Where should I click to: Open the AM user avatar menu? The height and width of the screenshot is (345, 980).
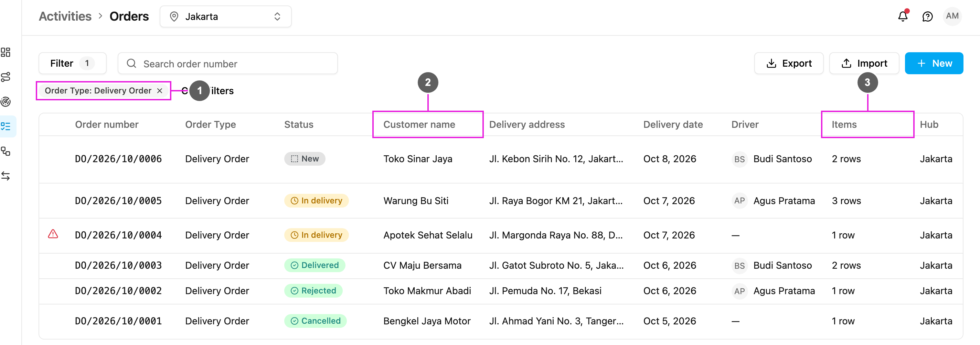point(952,16)
